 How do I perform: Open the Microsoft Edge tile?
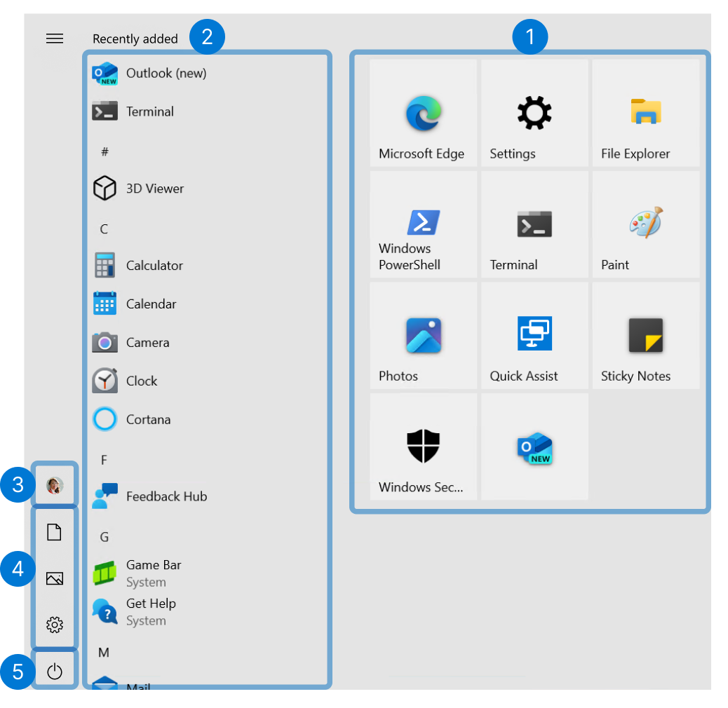click(x=423, y=113)
